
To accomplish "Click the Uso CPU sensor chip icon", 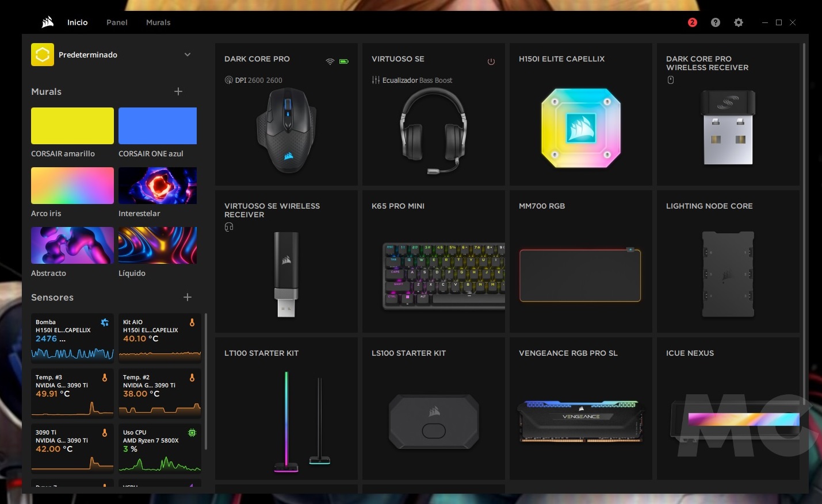I will (x=192, y=433).
